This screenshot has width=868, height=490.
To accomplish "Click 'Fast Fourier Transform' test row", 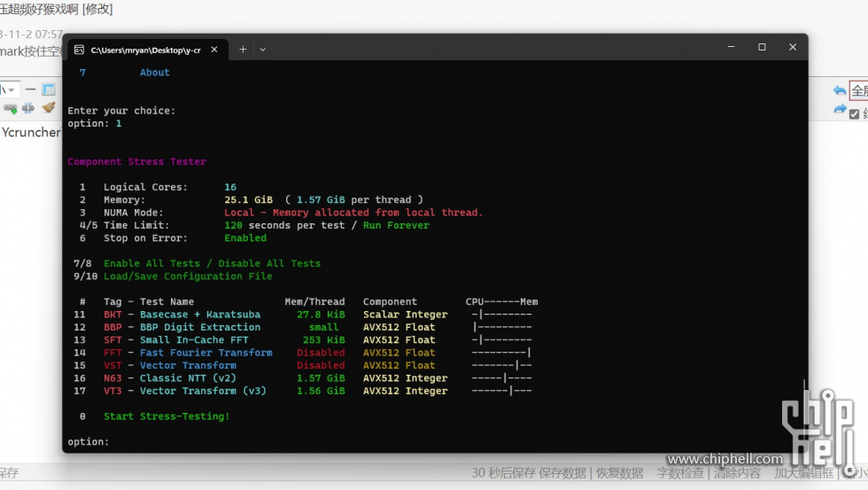I will tap(205, 353).
